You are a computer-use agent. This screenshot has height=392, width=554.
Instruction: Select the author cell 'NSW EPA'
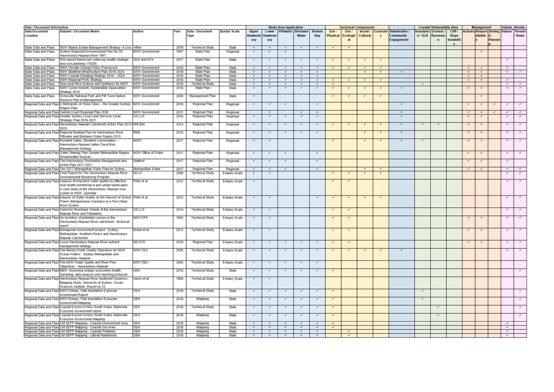153,221
